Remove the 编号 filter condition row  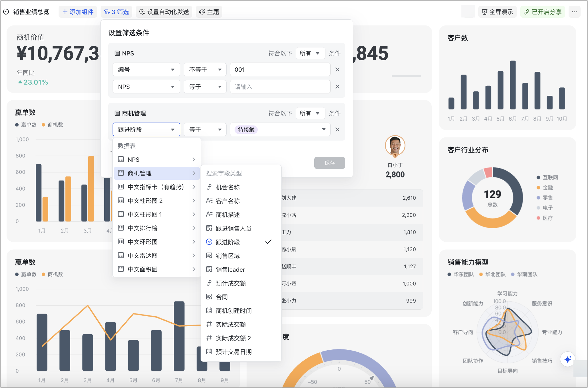337,70
